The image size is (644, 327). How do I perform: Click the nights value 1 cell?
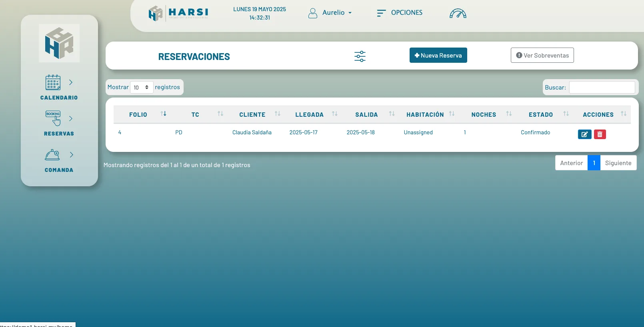click(x=465, y=132)
